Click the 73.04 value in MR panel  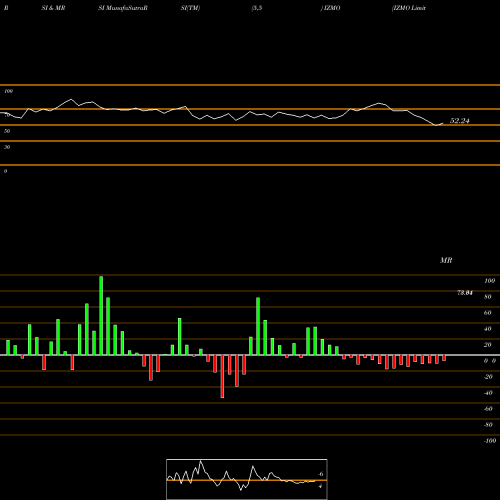465,293
